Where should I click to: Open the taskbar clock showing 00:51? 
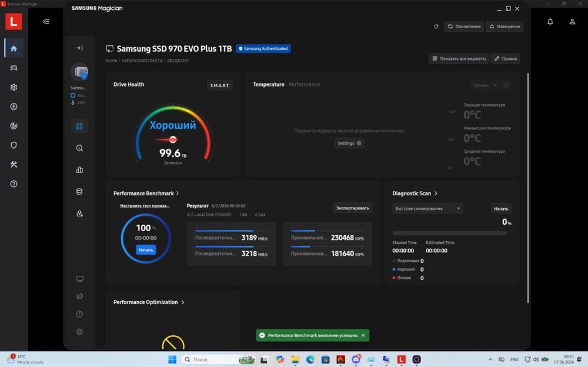pyautogui.click(x=564, y=359)
